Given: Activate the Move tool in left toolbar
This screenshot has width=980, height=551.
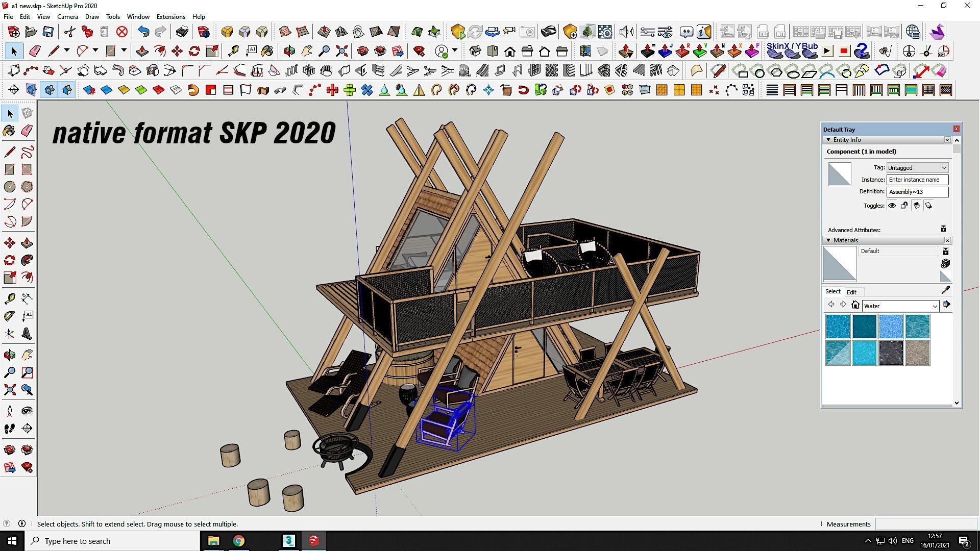Looking at the screenshot, I should [x=9, y=243].
